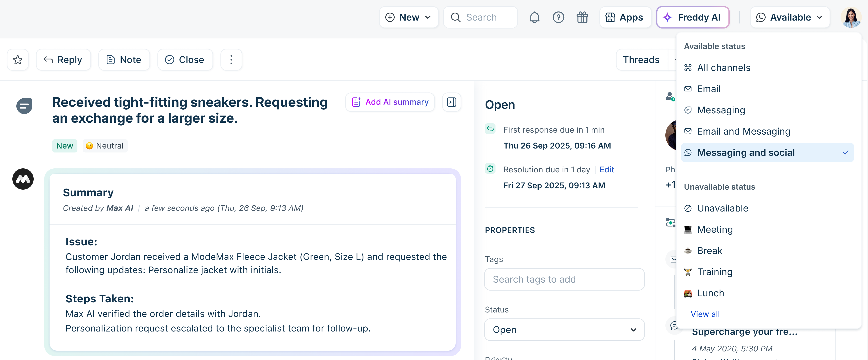
Task: Open the help question mark icon
Action: pyautogui.click(x=558, y=17)
